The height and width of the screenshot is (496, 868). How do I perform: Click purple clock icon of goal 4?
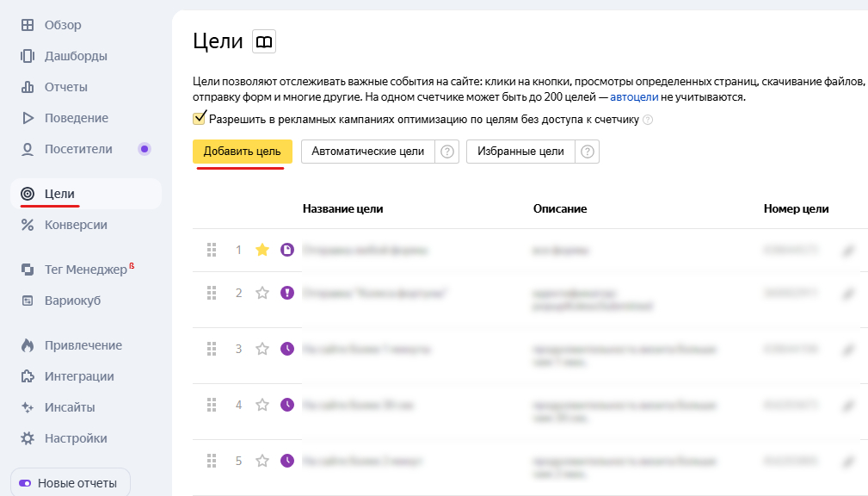click(287, 405)
